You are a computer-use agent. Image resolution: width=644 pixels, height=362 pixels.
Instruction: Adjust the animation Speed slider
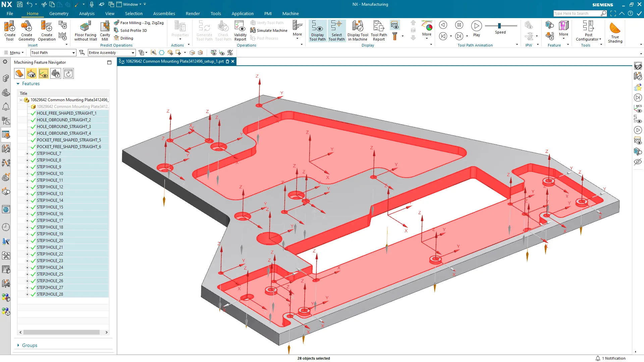[499, 26]
